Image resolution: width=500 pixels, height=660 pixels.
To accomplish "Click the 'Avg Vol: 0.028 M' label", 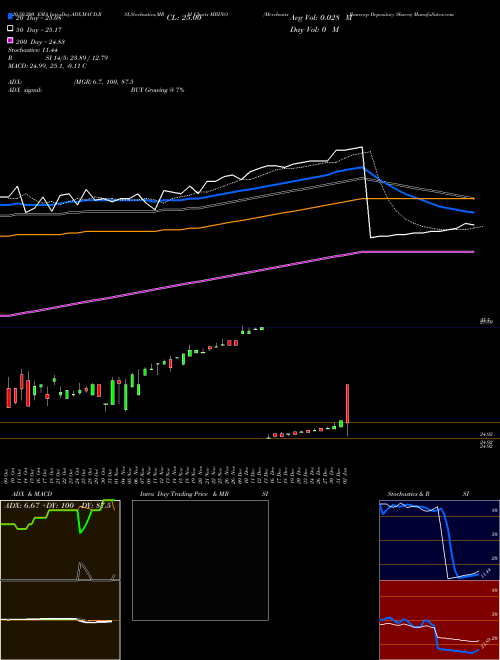I will click(x=321, y=18).
